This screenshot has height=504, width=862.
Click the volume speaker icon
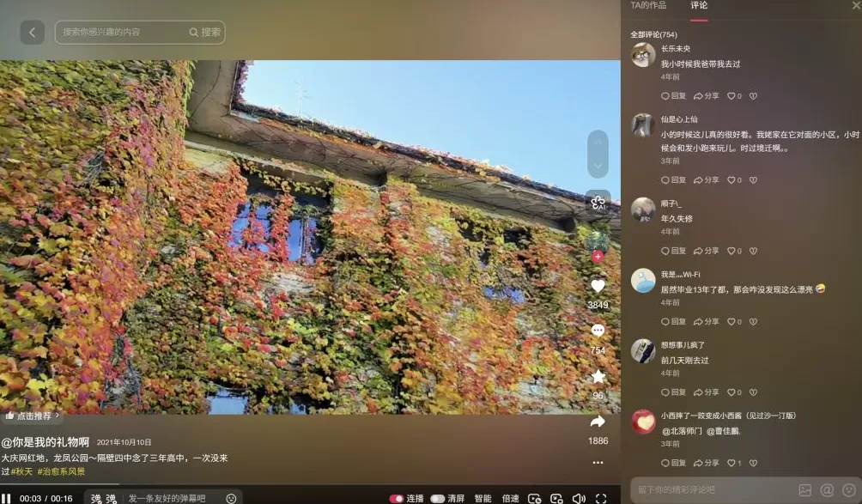pos(580,498)
